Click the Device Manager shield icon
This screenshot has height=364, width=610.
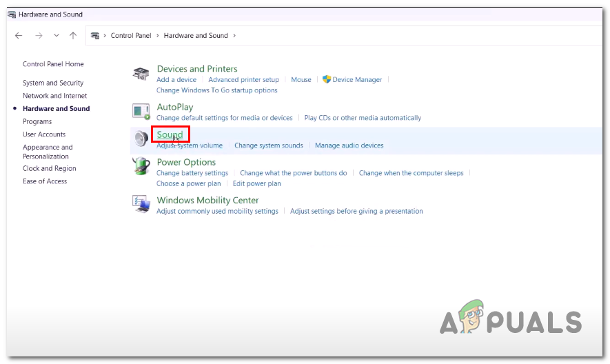click(327, 79)
